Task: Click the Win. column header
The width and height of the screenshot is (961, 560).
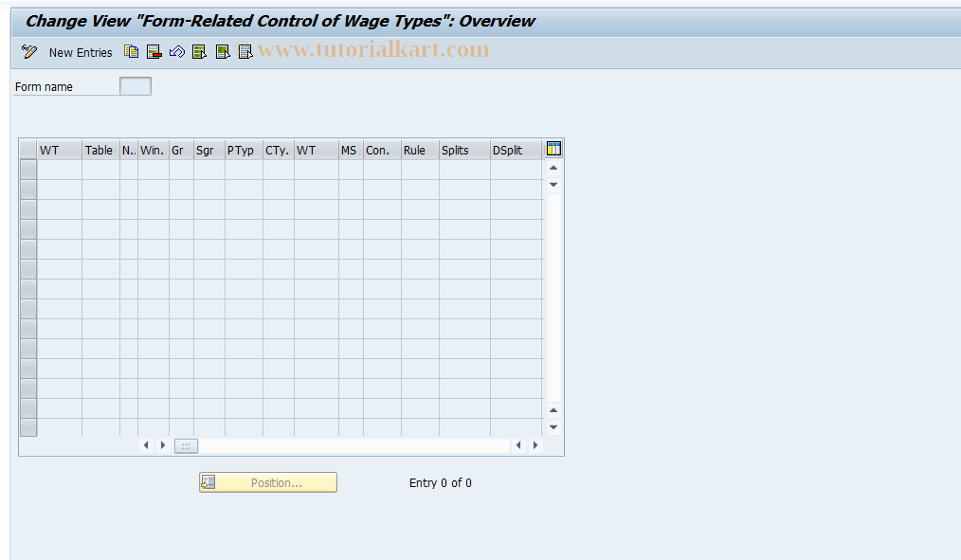Action: coord(154,150)
